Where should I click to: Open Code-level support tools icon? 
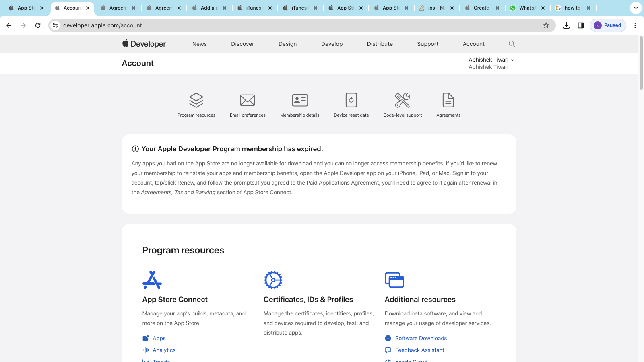pyautogui.click(x=402, y=100)
